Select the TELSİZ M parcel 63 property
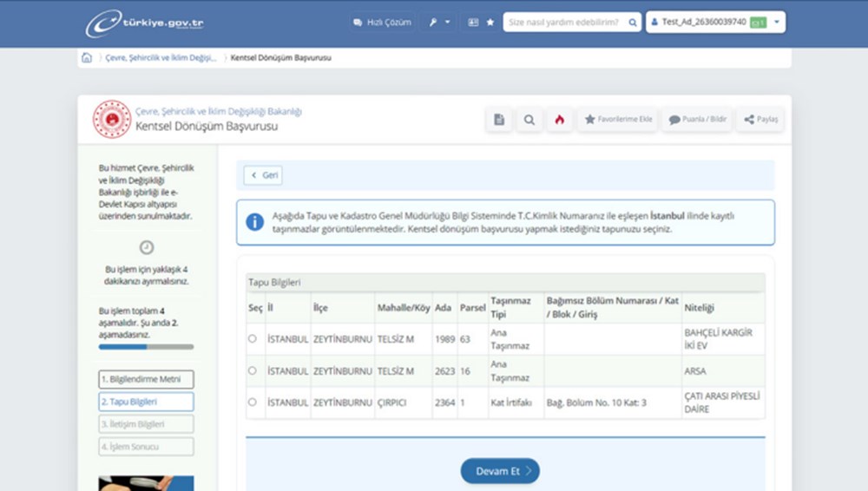This screenshot has height=491, width=868. 253,338
